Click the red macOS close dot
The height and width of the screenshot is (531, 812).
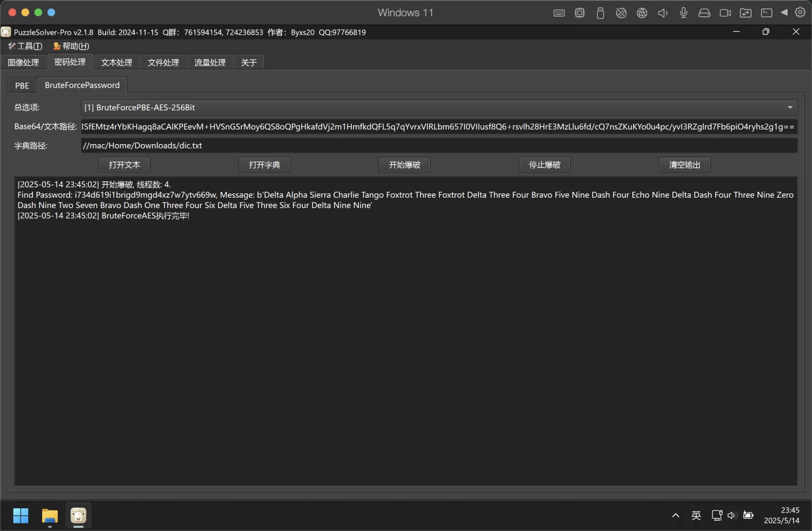12,12
